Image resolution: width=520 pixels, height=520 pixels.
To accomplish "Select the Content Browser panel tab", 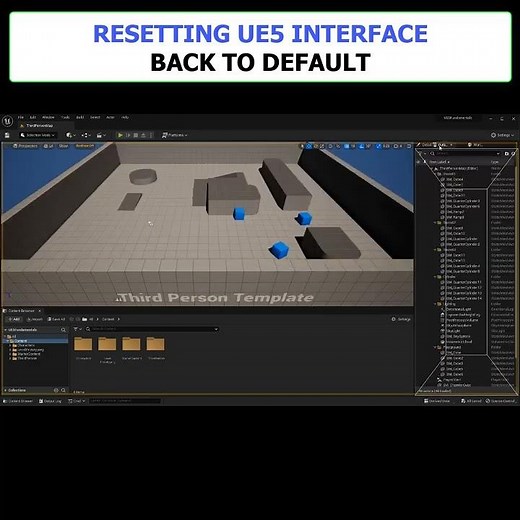I will (21, 311).
